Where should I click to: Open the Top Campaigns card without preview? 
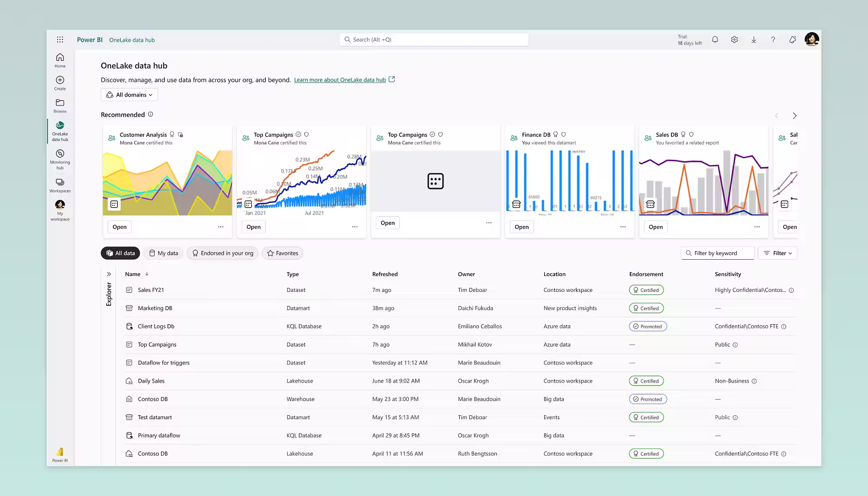click(388, 223)
